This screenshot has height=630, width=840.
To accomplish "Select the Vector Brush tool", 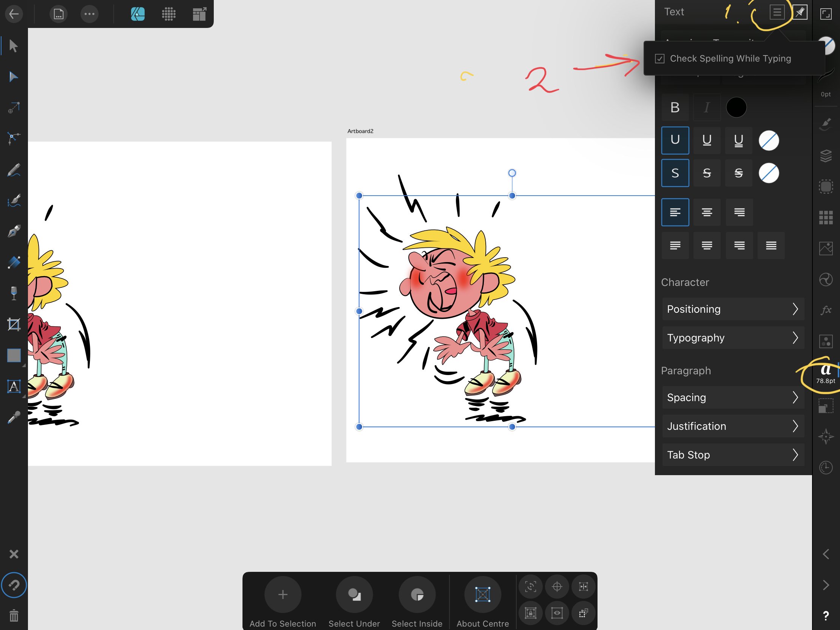I will tap(14, 201).
